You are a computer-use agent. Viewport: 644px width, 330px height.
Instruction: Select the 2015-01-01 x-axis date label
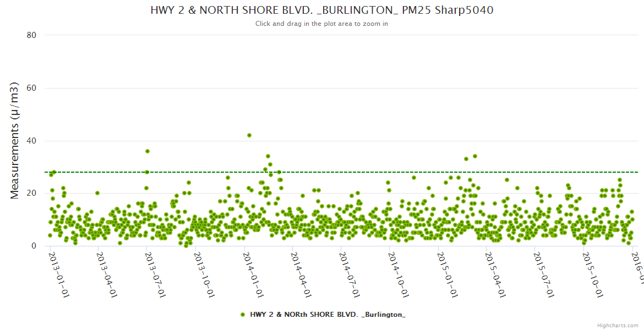[x=445, y=271]
